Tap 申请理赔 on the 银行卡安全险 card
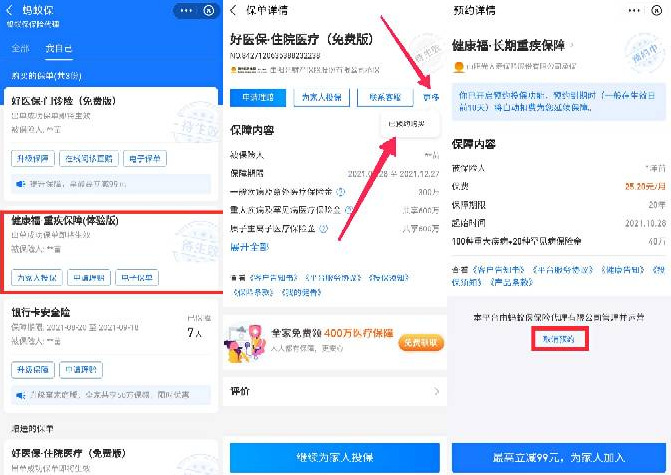671x475 pixels. point(81,370)
